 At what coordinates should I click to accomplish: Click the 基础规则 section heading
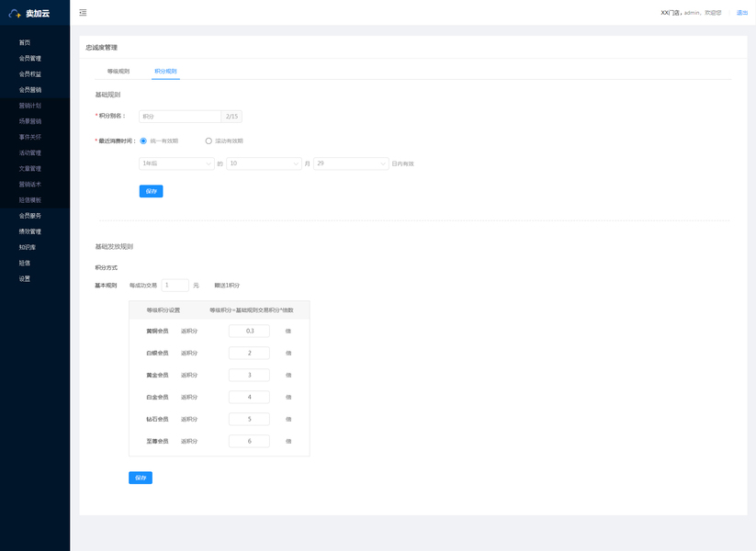click(x=107, y=95)
